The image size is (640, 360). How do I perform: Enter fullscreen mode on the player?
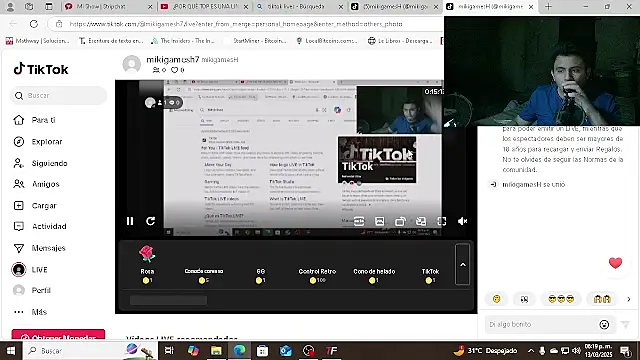click(x=442, y=221)
